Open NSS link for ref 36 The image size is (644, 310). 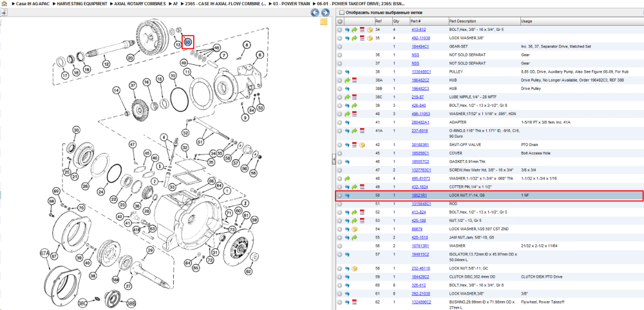pos(415,55)
